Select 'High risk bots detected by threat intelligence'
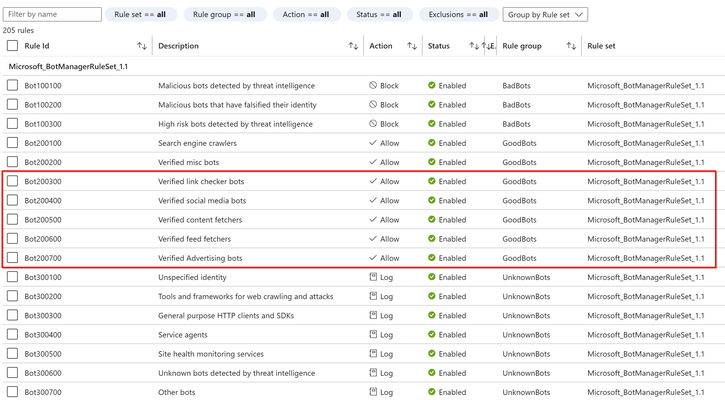This screenshot has width=725, height=400. click(235, 124)
